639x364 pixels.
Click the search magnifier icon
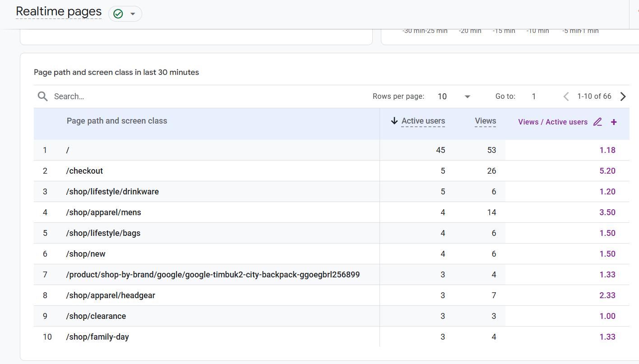coord(43,97)
